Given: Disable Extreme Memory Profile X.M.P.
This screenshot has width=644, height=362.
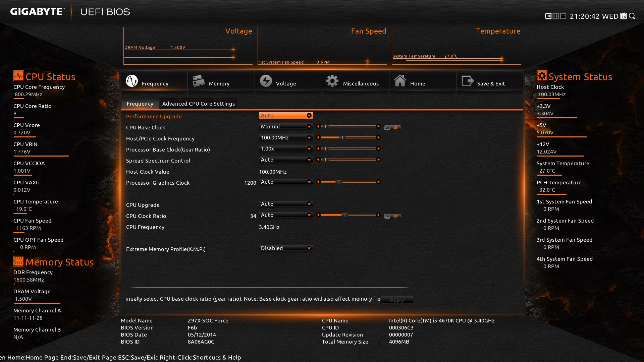Looking at the screenshot, I should pyautogui.click(x=285, y=249).
